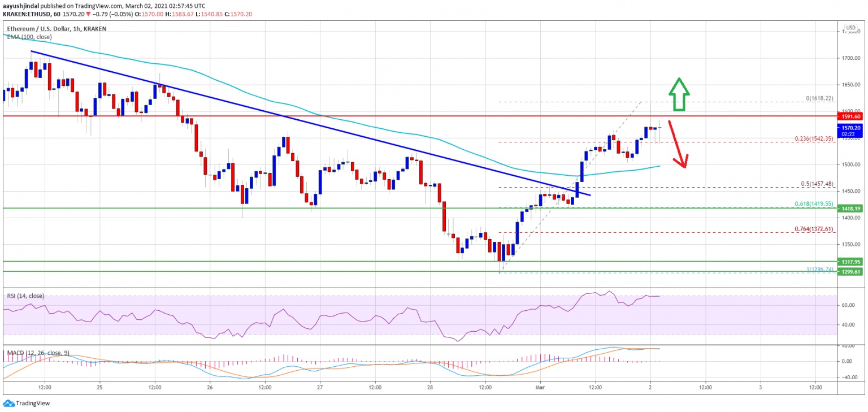Click the green 1299.61 price label
Viewport: 868px width, 412px height.
(849, 271)
